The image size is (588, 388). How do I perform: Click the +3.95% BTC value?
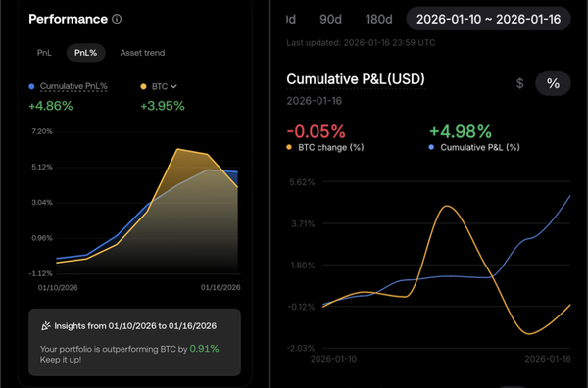(x=163, y=106)
